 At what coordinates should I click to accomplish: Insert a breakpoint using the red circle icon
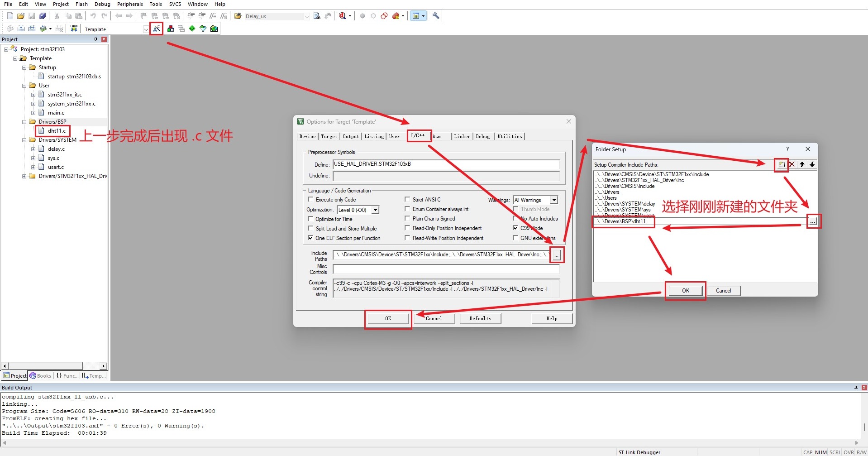pos(362,16)
